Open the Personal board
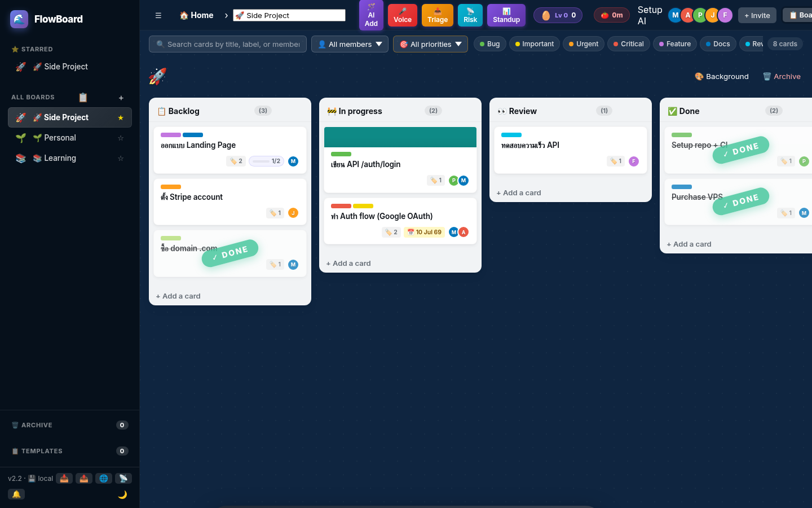 click(70, 138)
